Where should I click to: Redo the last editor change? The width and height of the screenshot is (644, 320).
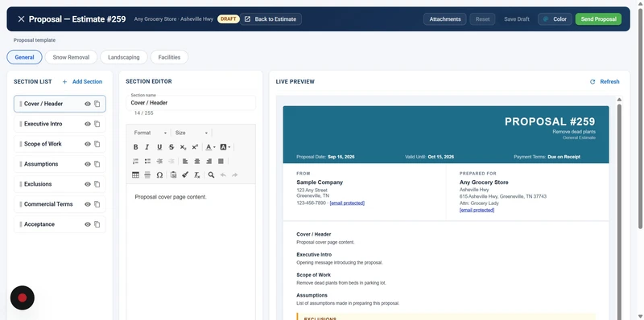(x=235, y=174)
